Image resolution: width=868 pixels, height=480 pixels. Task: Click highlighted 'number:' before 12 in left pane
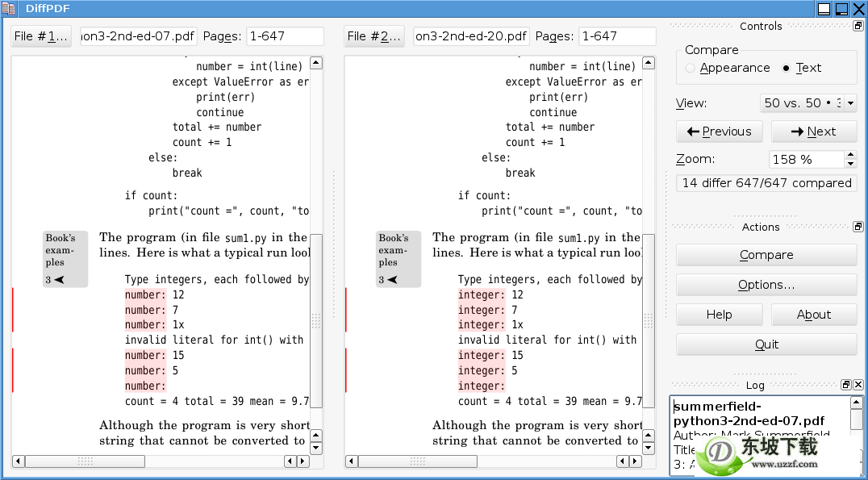tap(145, 294)
